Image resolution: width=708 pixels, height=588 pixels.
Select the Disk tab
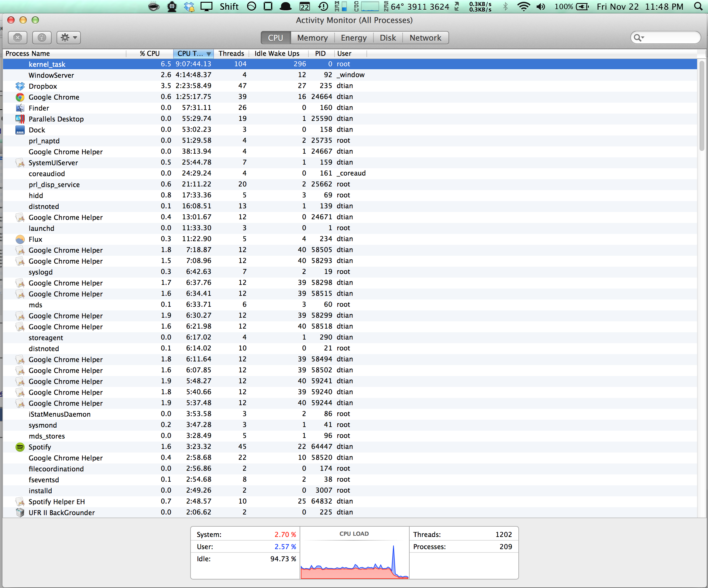click(388, 38)
